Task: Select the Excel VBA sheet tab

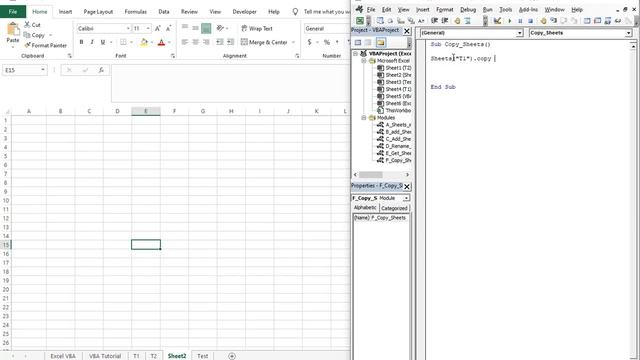Action: pyautogui.click(x=63, y=356)
